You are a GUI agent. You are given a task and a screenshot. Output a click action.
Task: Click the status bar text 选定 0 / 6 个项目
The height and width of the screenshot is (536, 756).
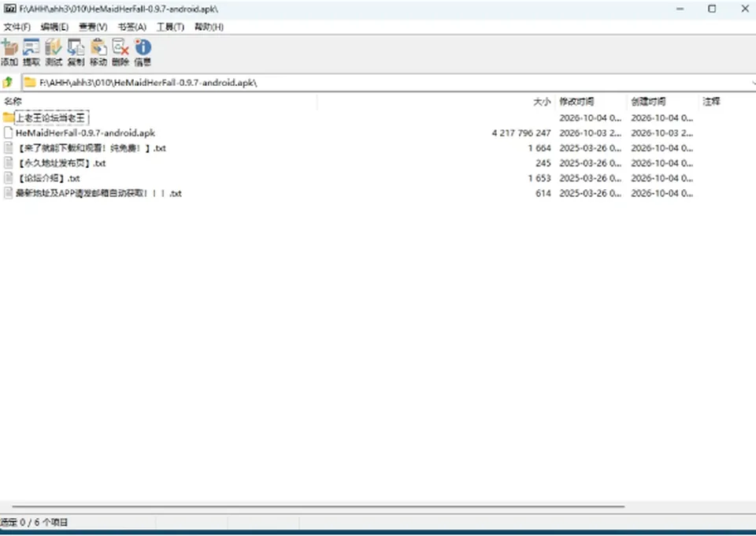[x=34, y=522]
